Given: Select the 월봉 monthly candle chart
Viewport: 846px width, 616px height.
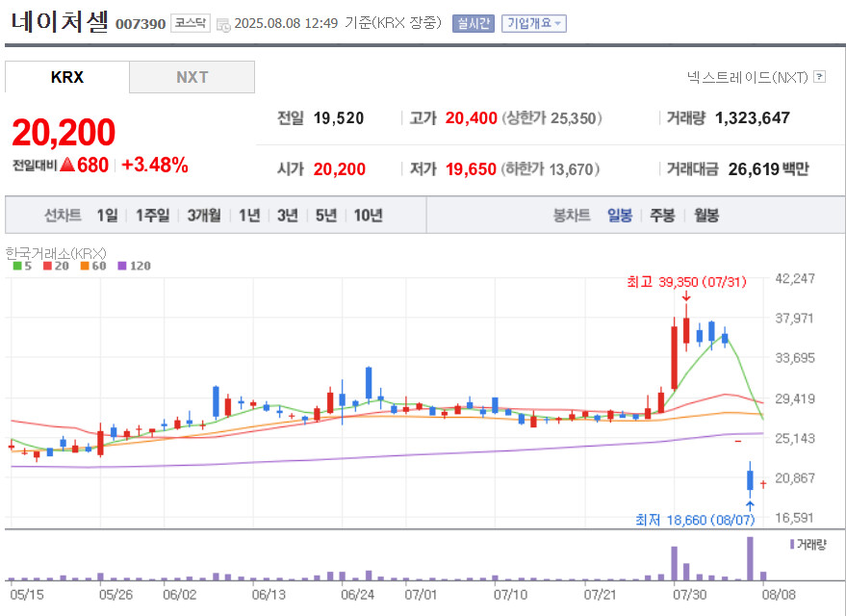Looking at the screenshot, I should click(705, 216).
